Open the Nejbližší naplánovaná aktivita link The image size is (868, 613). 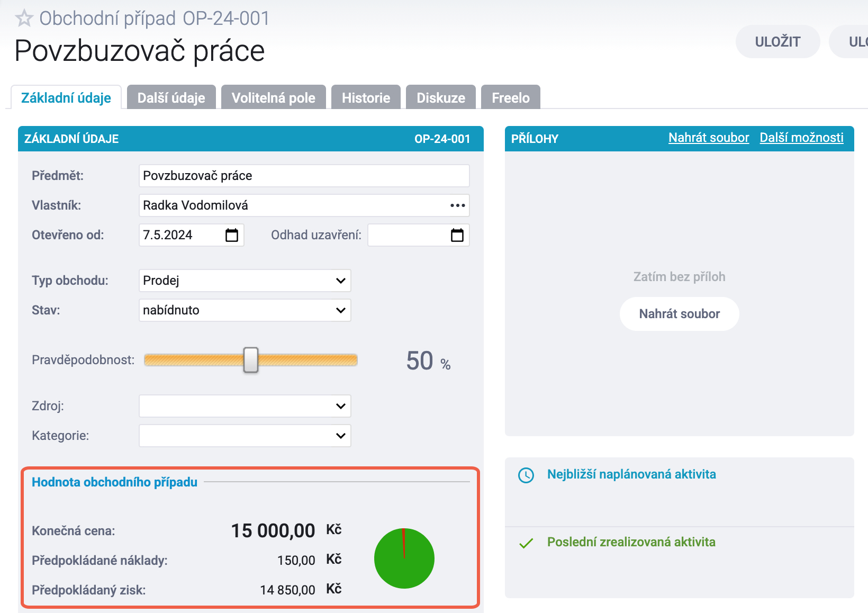coord(631,474)
